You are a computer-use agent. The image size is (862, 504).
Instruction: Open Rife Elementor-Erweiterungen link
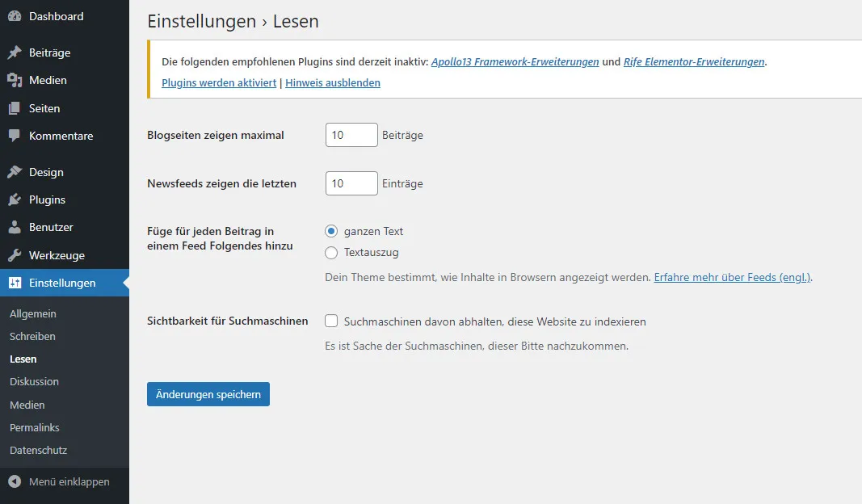(x=694, y=61)
